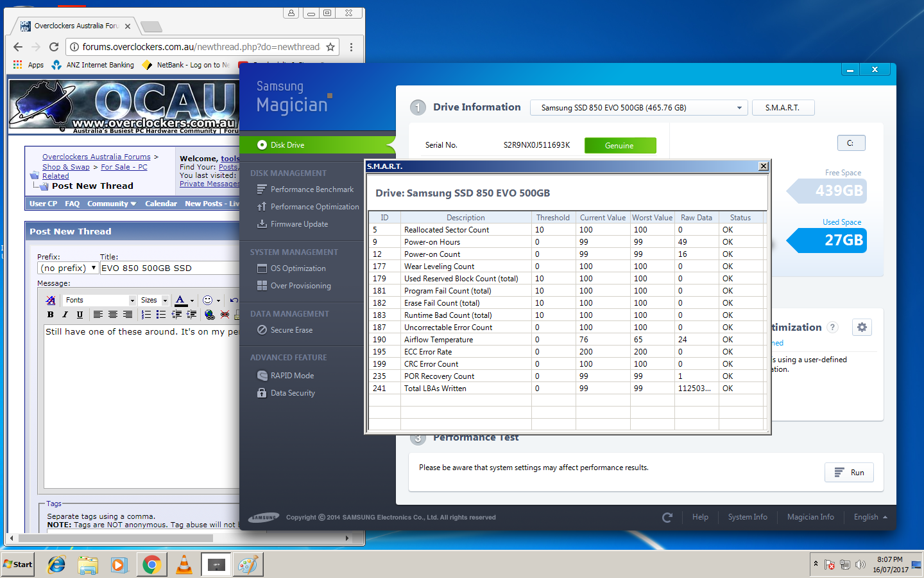
Task: Click the Performance Benchmark bar icon
Action: (262, 189)
